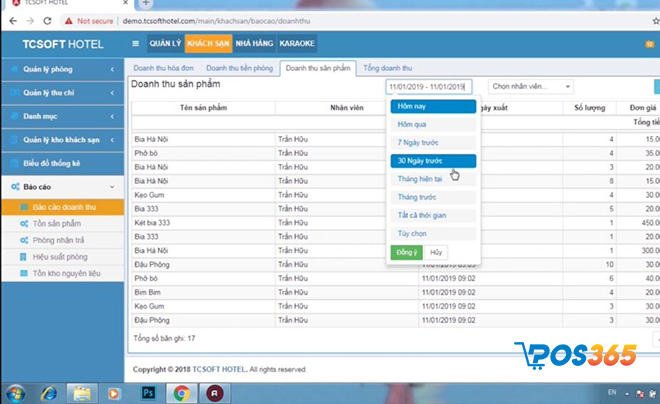Click the Biểu đồ thống kê icon
This screenshot has width=660, height=404.
15,163
